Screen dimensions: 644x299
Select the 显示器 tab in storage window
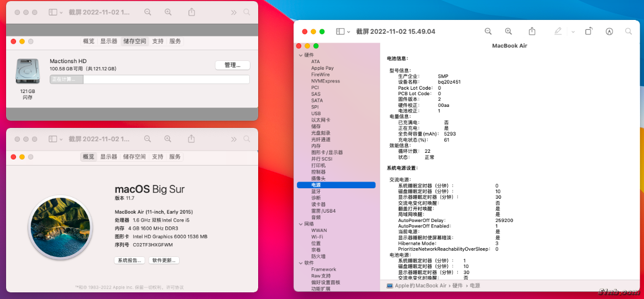tap(108, 41)
